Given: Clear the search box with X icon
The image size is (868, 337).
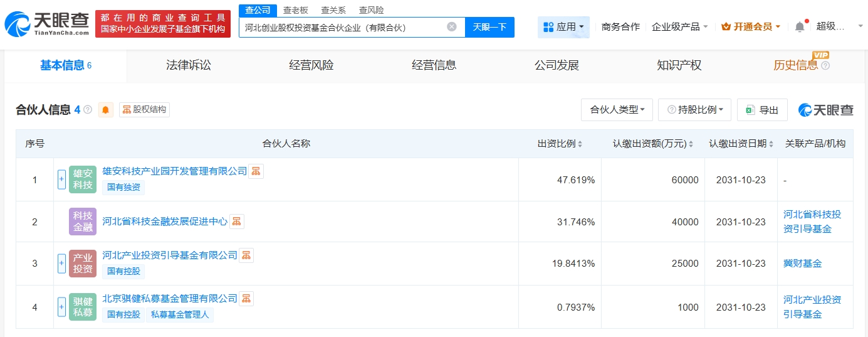Looking at the screenshot, I should (451, 27).
